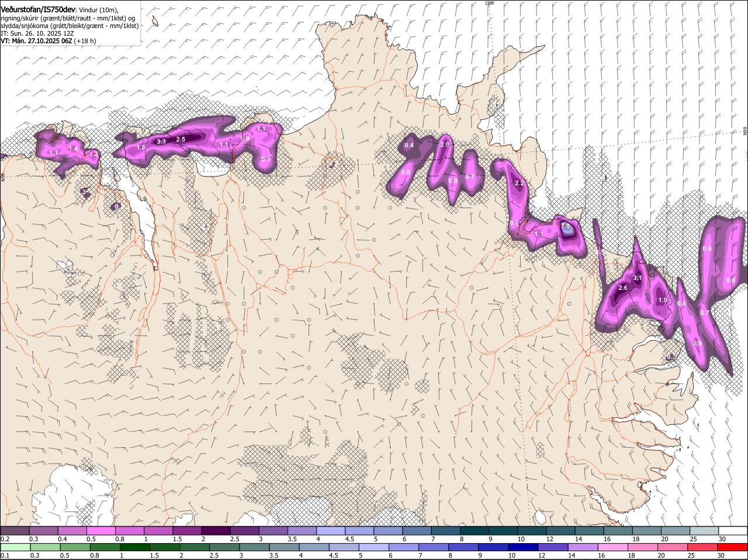748x560 pixels.
Task: Select the pink swatch starting at 18 in green scale
Action: 643,547
